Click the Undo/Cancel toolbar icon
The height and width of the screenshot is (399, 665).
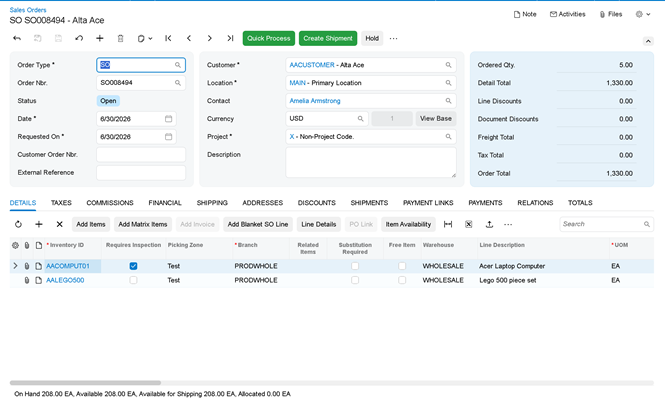[x=79, y=38]
